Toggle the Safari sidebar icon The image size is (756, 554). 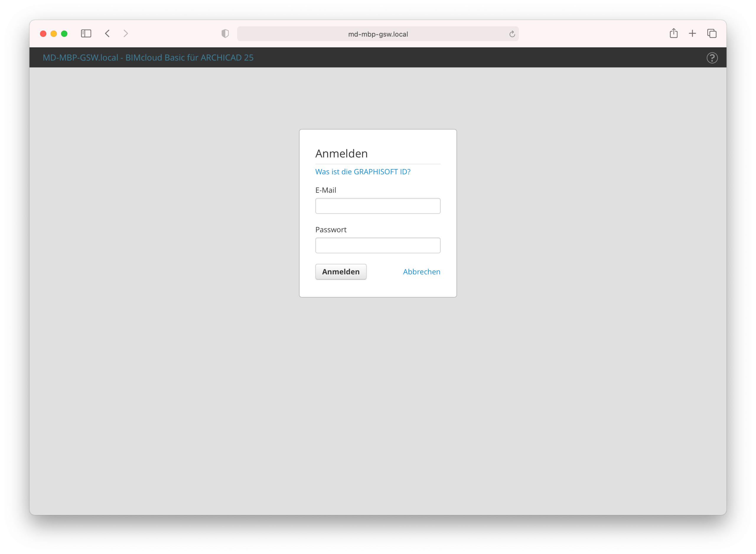pos(86,33)
